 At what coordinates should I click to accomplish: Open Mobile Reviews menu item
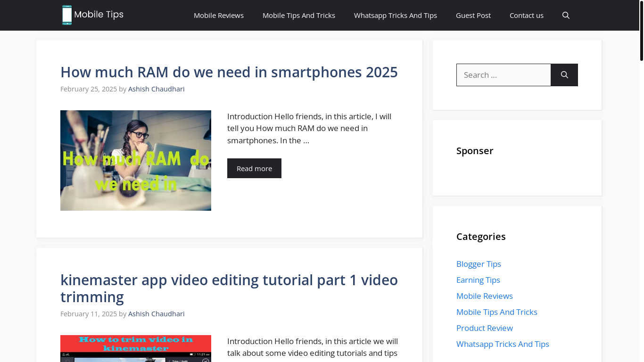click(219, 16)
